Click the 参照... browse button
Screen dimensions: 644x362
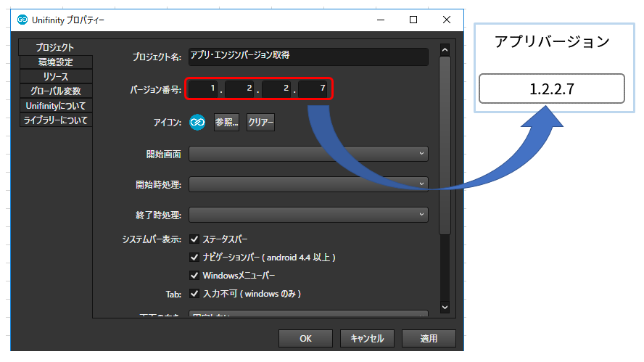tap(226, 123)
